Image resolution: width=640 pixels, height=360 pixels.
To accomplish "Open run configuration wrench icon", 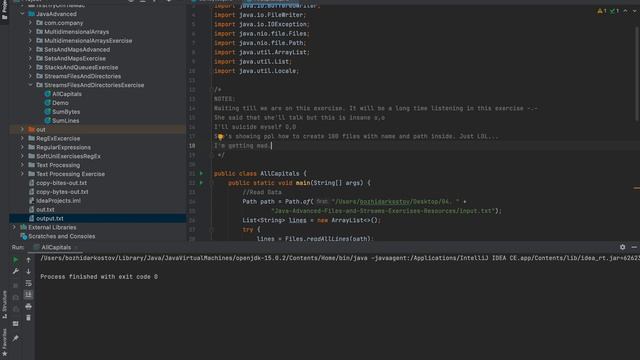I will (16, 271).
